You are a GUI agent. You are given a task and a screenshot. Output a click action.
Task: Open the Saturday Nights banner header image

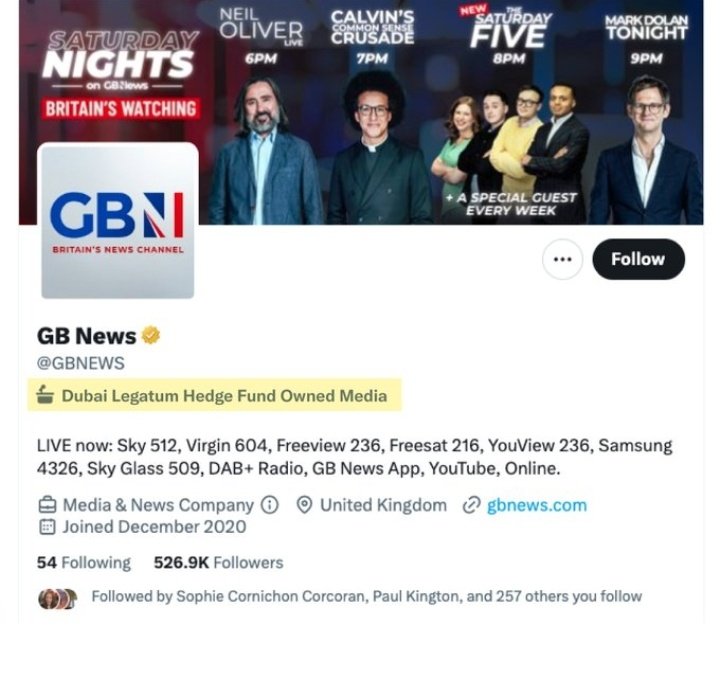[x=361, y=112]
